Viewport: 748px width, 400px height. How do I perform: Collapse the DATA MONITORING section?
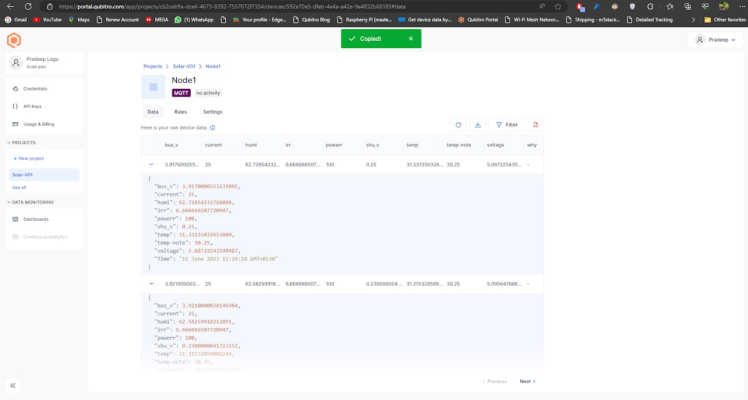point(31,202)
